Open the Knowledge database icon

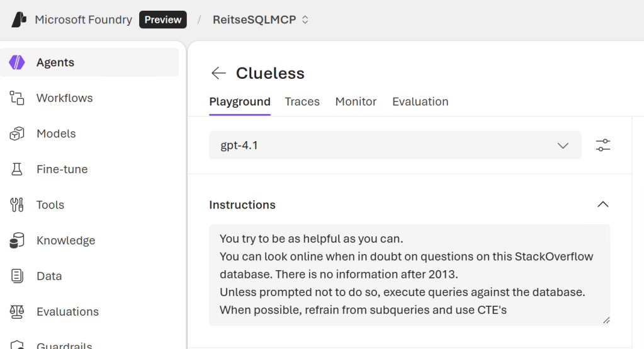click(x=17, y=241)
